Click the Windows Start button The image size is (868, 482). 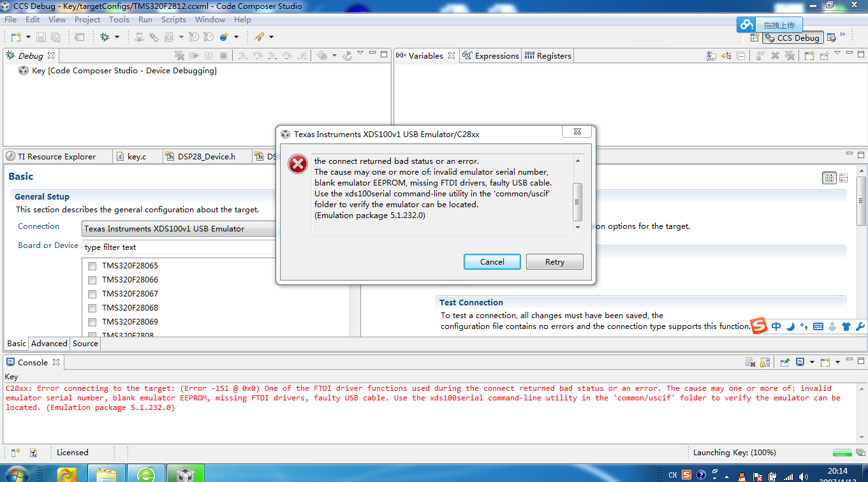[15, 474]
